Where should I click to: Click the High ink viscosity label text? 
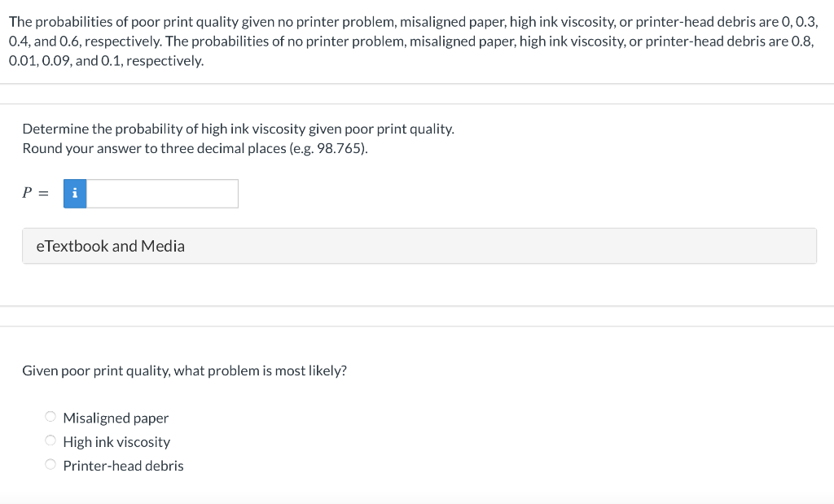click(x=117, y=441)
